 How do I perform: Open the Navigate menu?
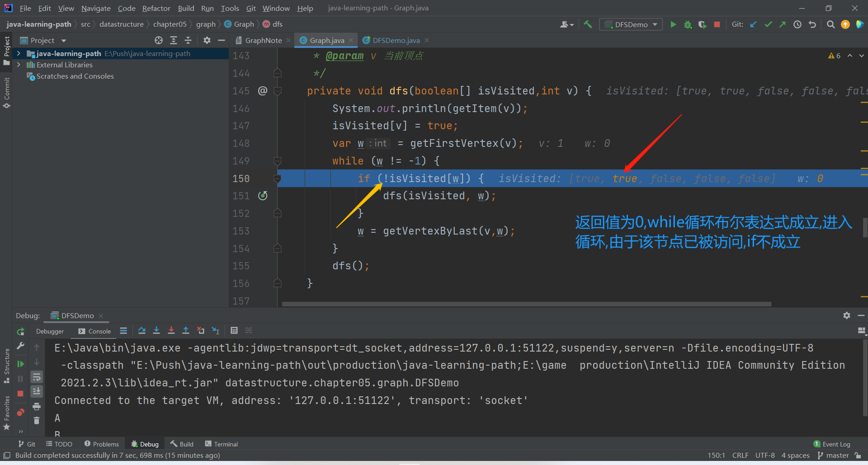[x=96, y=8]
